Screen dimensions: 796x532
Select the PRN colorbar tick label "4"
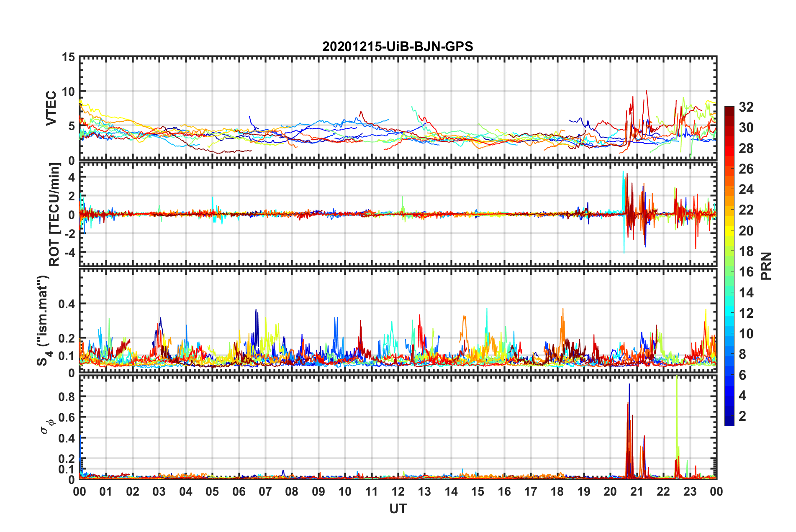click(x=742, y=396)
